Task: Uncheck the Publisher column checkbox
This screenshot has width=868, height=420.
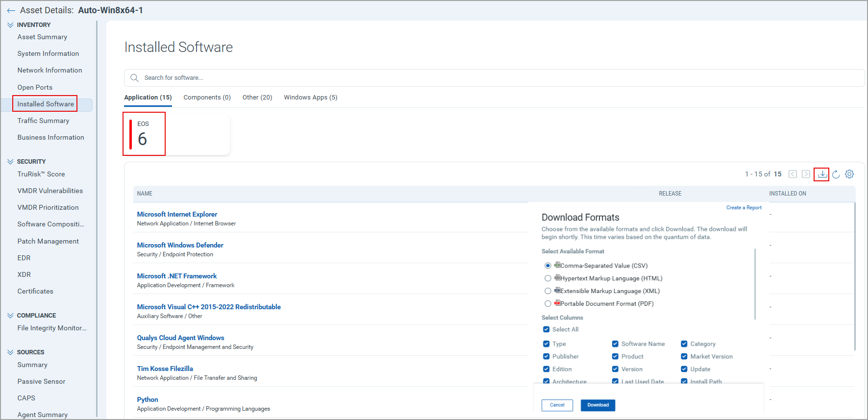Action: click(546, 357)
